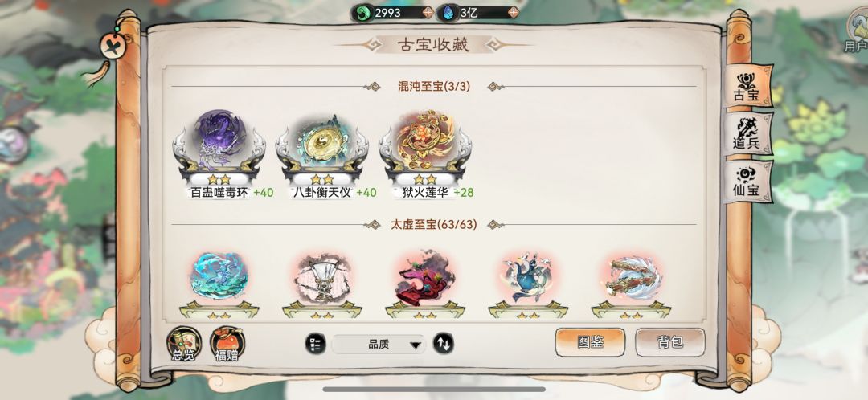Select the red robe treasure thumbnail

425,278
